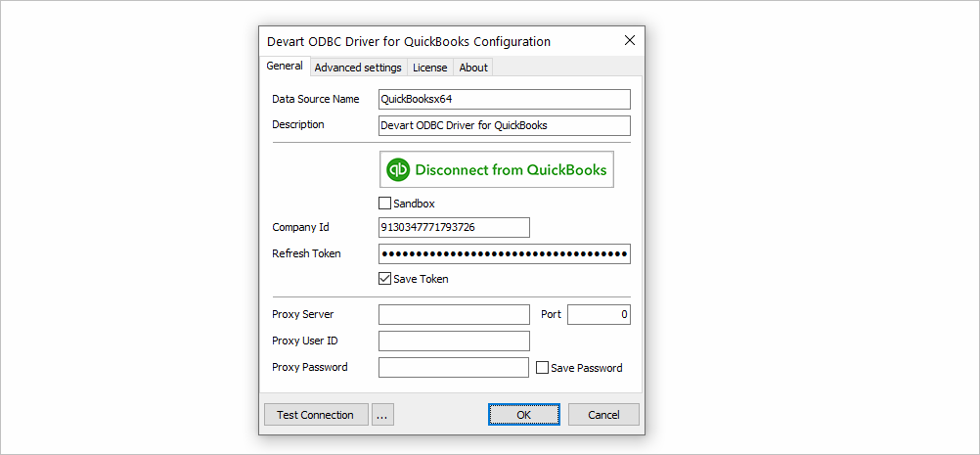This screenshot has width=980, height=455.
Task: Click the Description label
Action: point(298,124)
